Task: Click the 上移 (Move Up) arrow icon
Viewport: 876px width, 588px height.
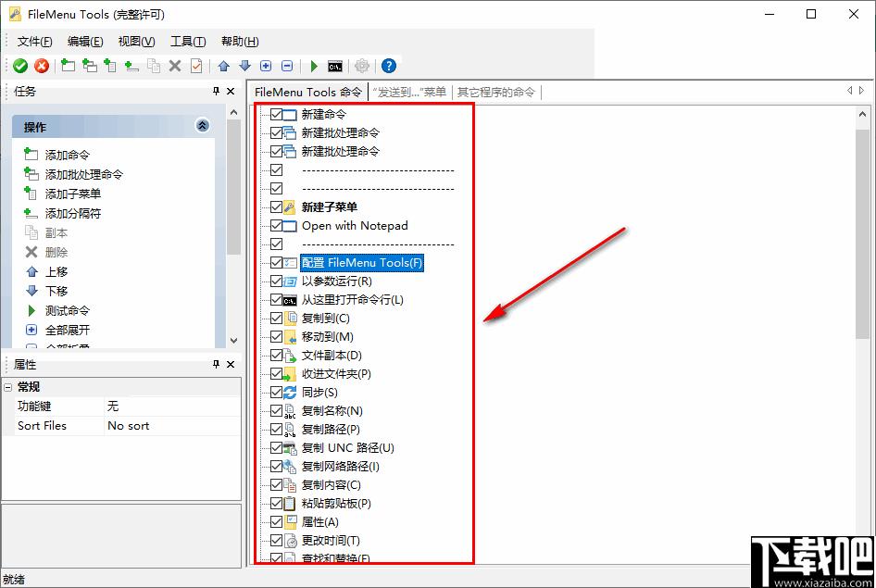Action: coord(31,270)
